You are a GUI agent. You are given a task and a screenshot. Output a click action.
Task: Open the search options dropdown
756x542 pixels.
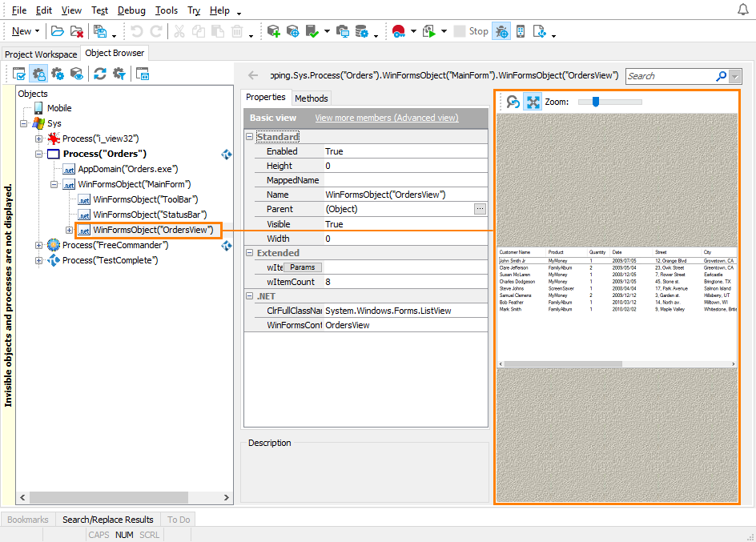coord(735,76)
